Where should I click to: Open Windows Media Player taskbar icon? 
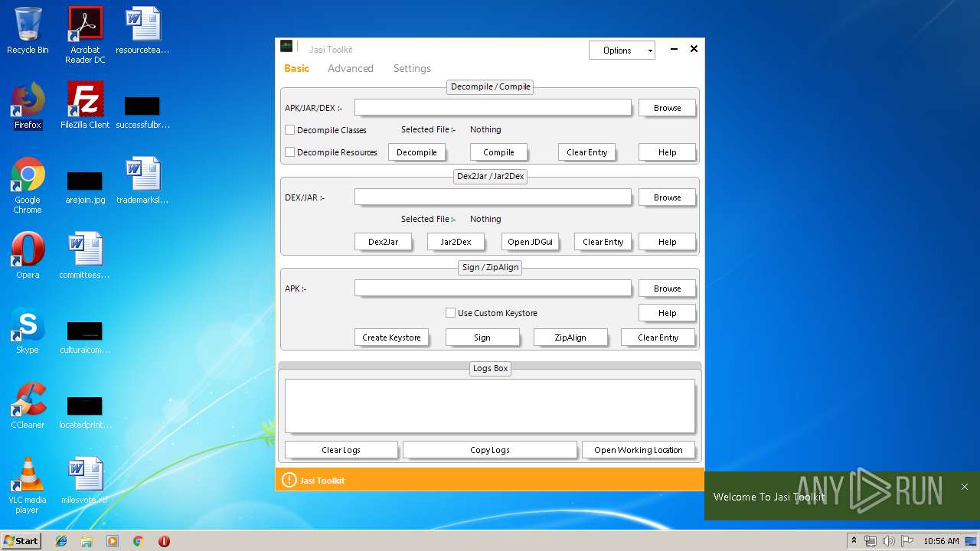point(113,541)
